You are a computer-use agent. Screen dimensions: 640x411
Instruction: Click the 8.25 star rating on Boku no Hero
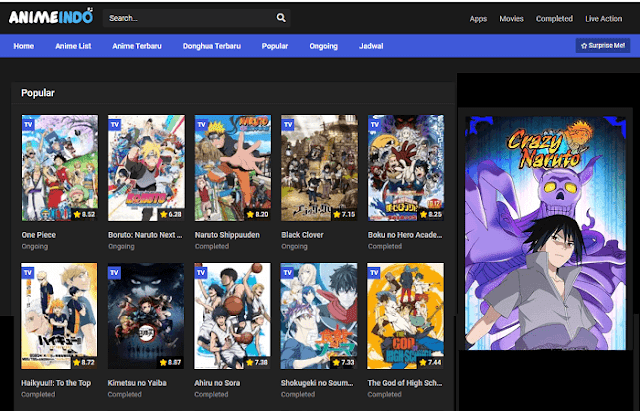pos(430,214)
